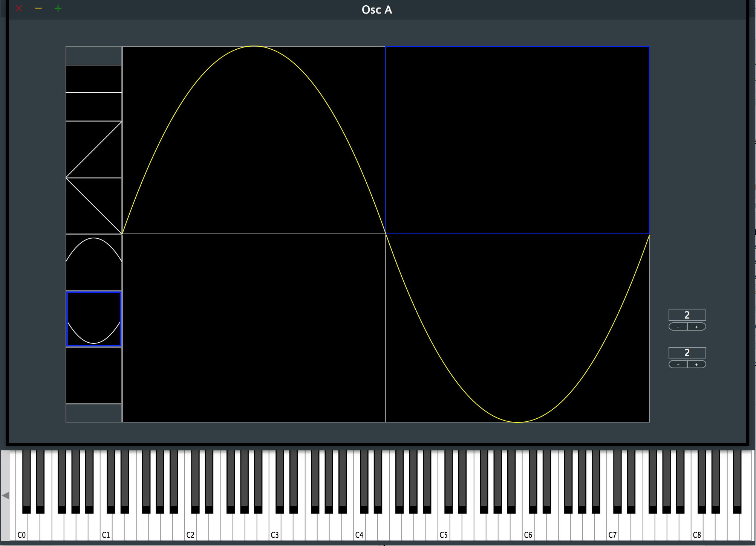Screen dimensions: 756x546
Task: Increase the lower stepper value with plus
Action: (696, 365)
